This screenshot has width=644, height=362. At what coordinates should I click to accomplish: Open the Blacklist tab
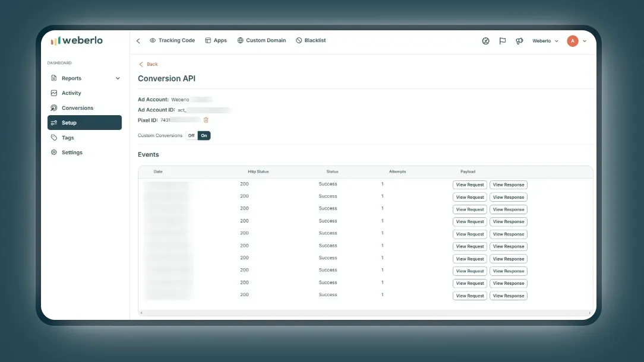311,40
